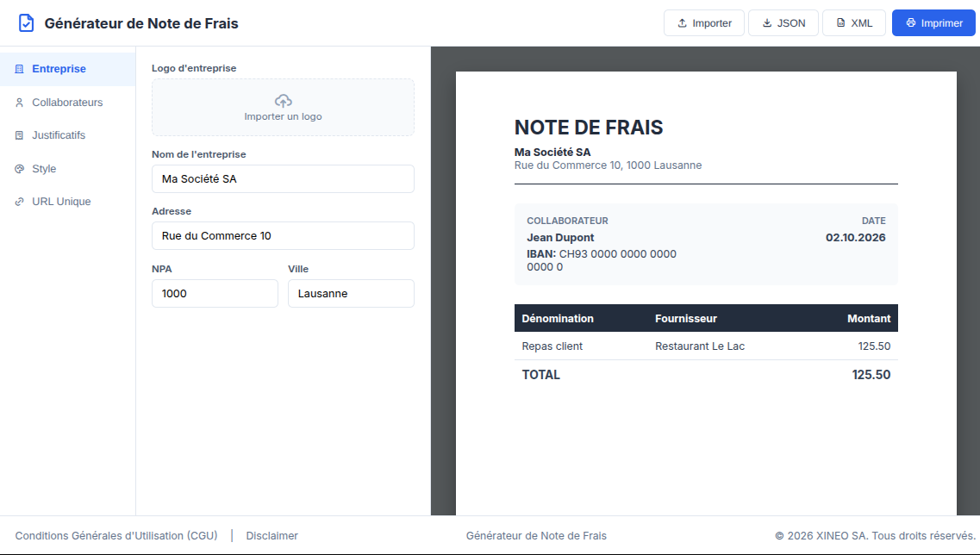Click the row amount 125.50 for Repas client
The height and width of the screenshot is (555, 980).
874,346
